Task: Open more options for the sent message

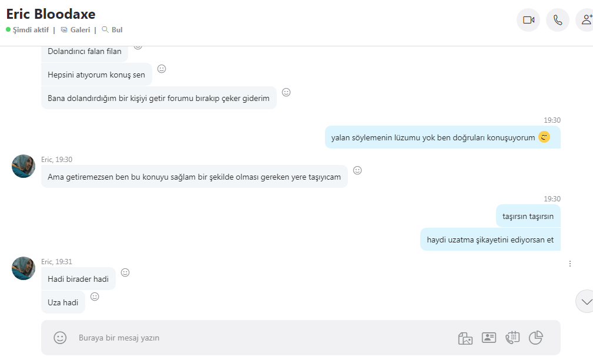Action: pyautogui.click(x=570, y=264)
